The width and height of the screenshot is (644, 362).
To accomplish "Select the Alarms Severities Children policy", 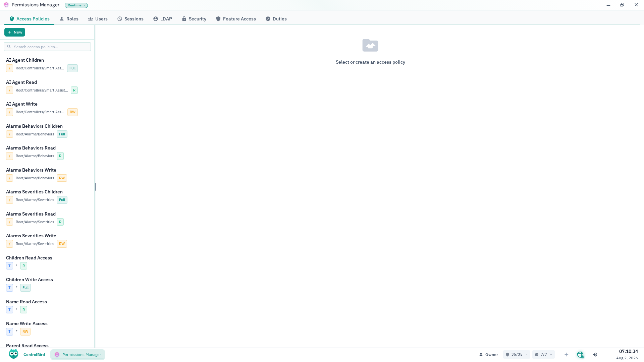I will coord(47,196).
